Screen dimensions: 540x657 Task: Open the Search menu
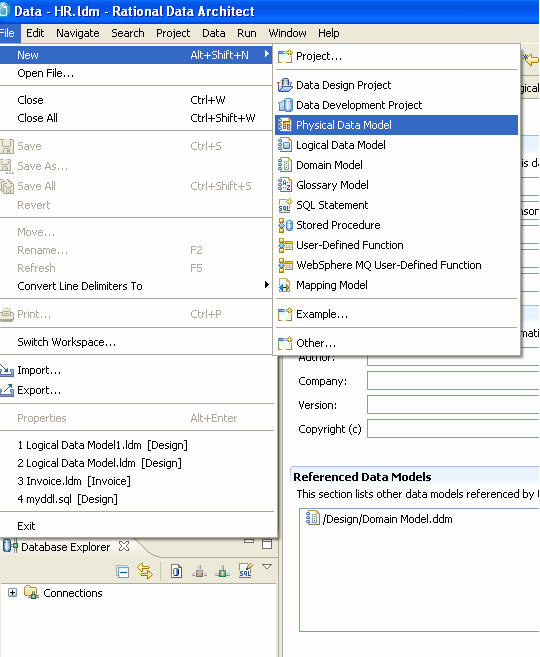[x=128, y=33]
